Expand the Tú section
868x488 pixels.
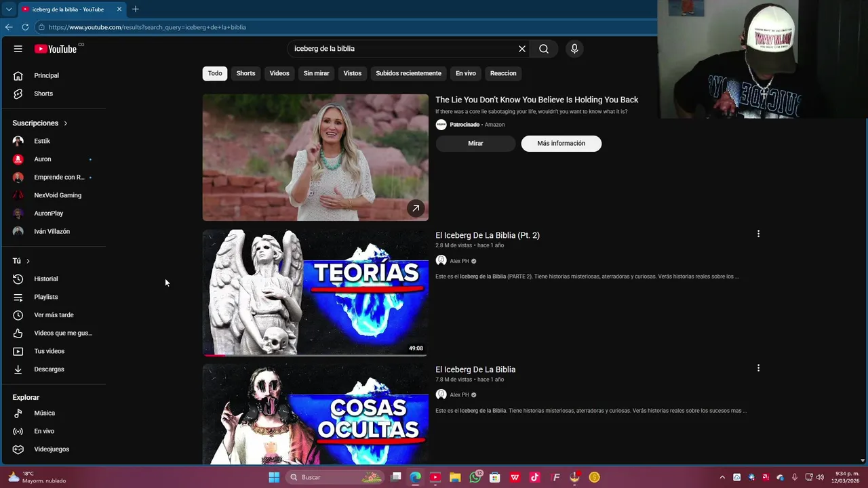point(21,261)
